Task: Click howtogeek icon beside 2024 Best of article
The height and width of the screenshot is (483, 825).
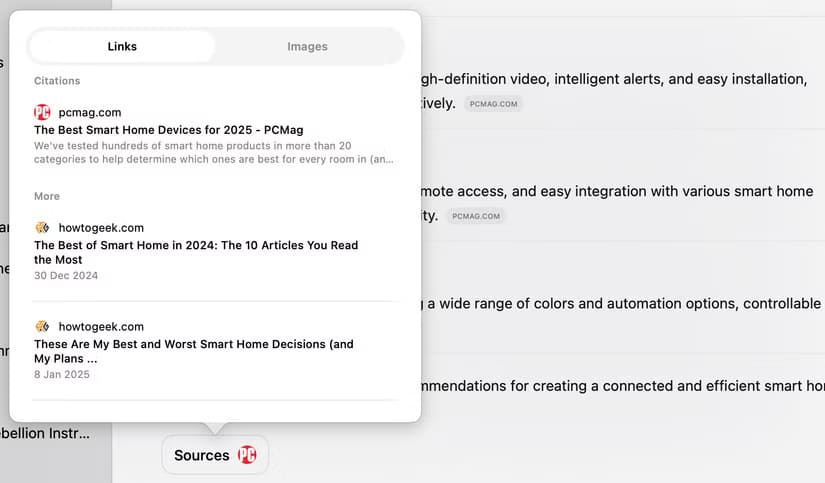Action: [42, 227]
